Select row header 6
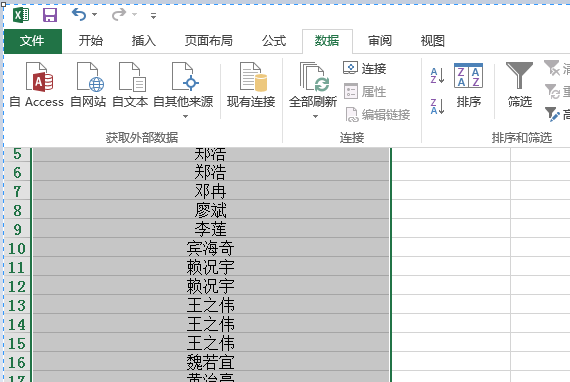Viewport: 570px width, 382px height. tap(17, 172)
